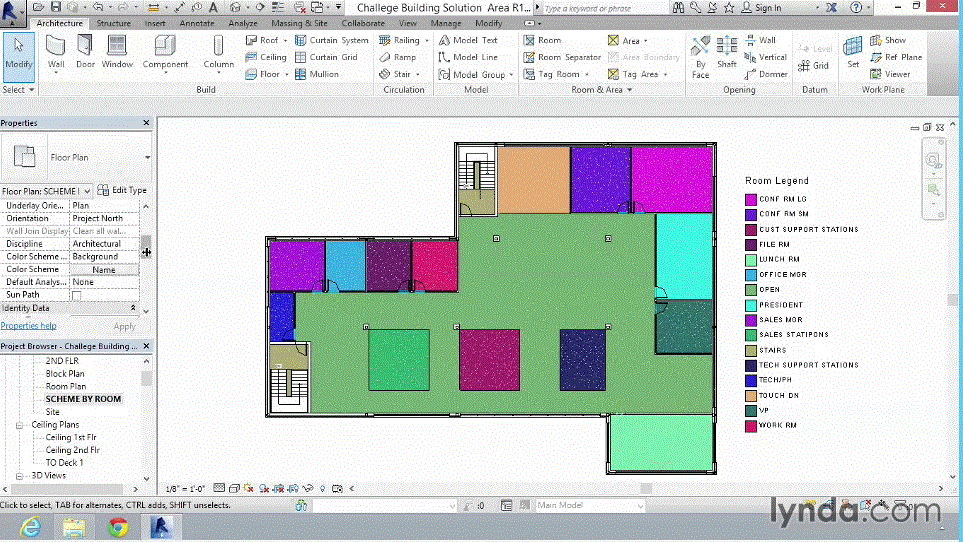This screenshot has height=542, width=963.
Task: Collapse the Identity Data section
Action: coord(133,308)
